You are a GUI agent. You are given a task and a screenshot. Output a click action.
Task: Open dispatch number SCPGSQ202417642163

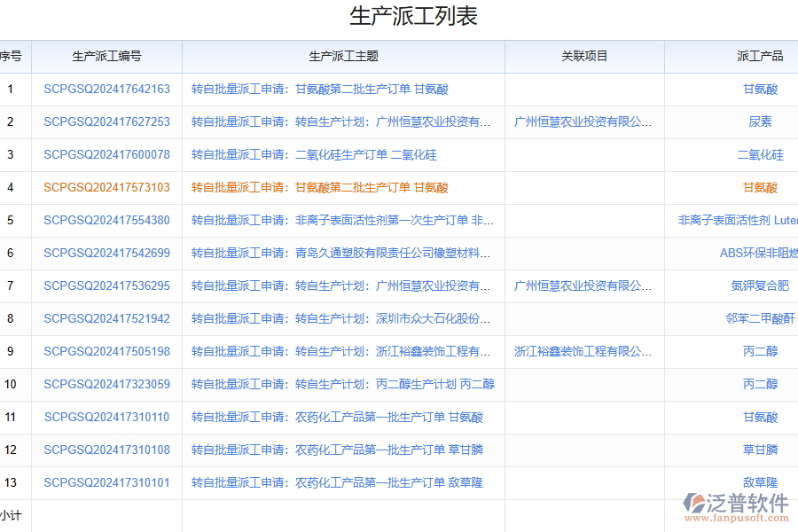coord(106,89)
